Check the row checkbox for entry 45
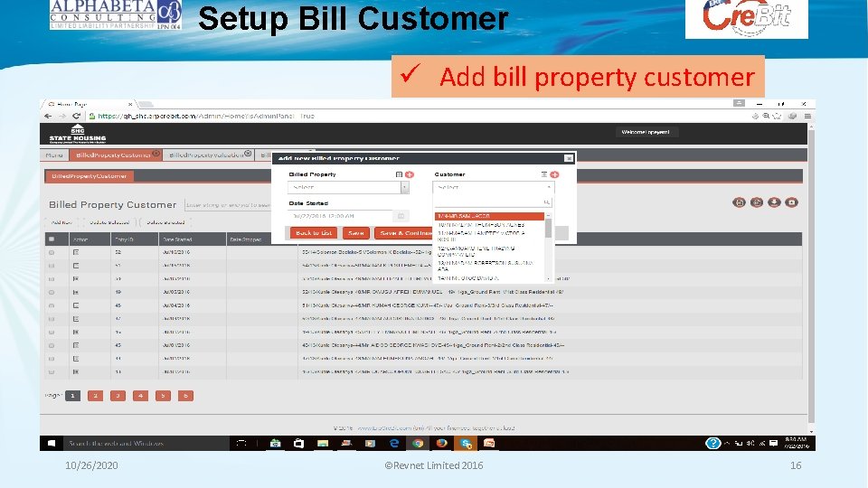Screen dimensions: 868x488 click(52, 345)
